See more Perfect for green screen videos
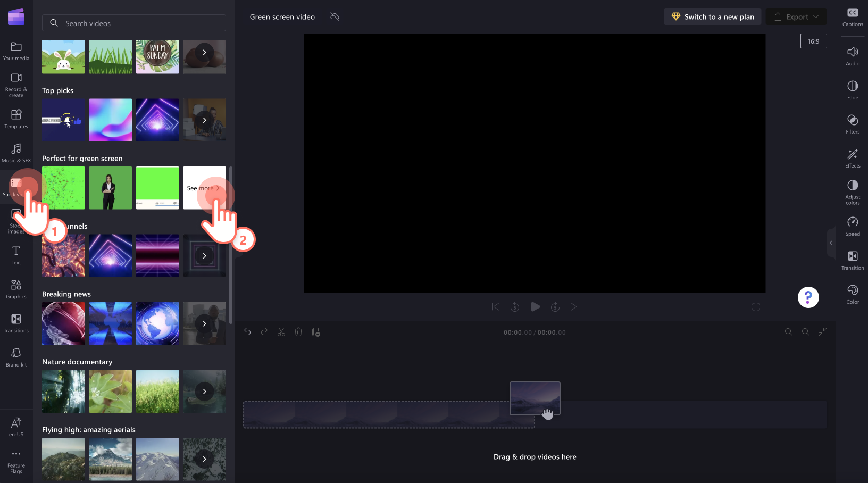Viewport: 868px width, 483px height. pos(204,188)
